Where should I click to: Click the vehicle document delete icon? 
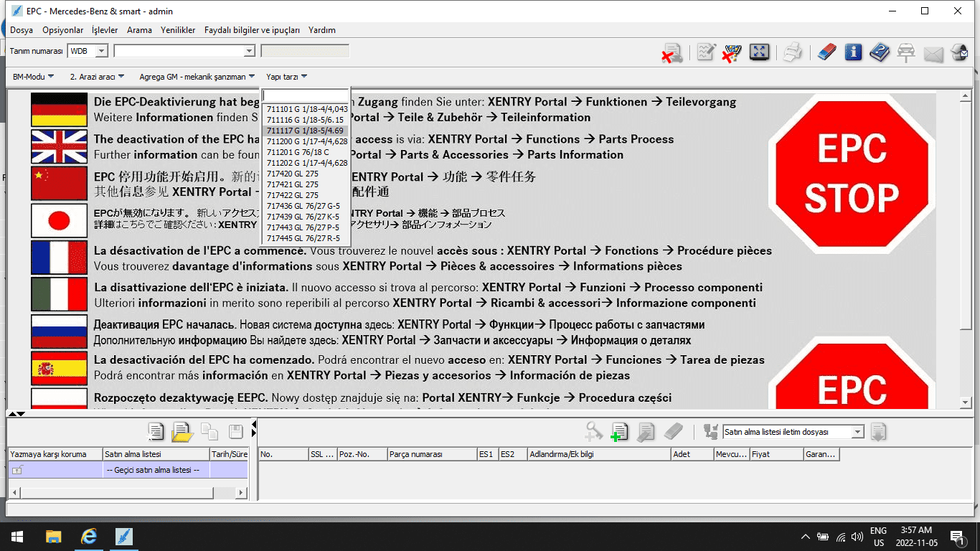672,53
